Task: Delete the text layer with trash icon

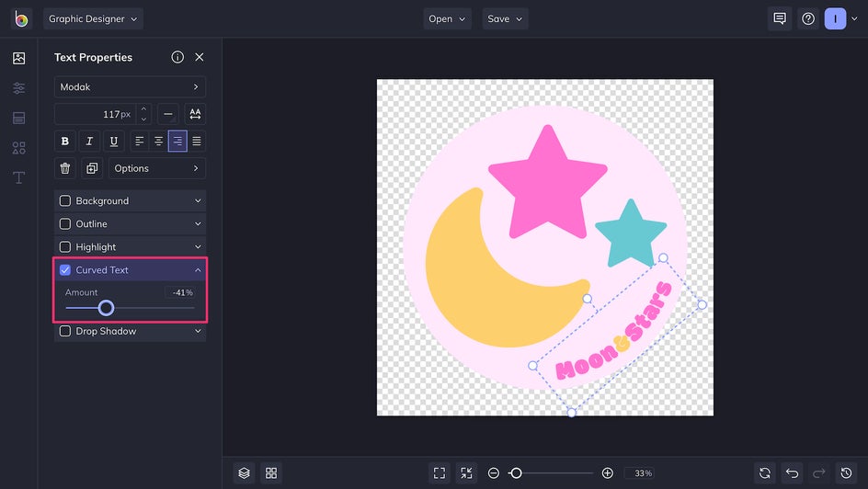Action: (x=64, y=168)
